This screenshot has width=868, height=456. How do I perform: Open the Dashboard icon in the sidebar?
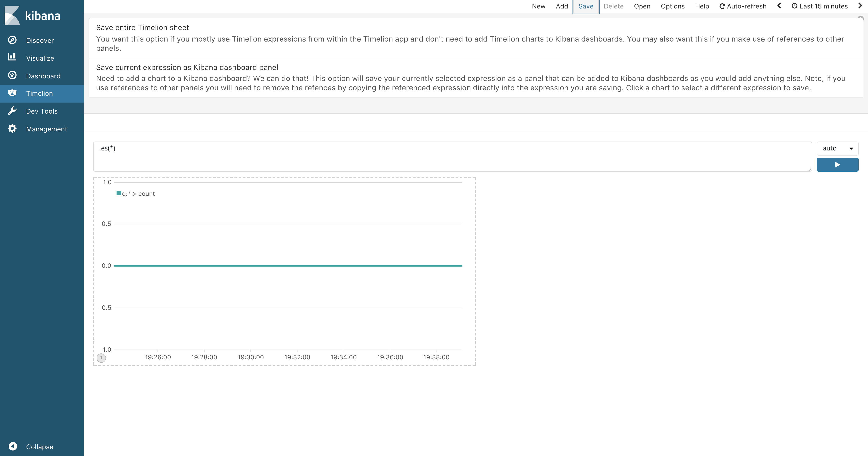(13, 75)
